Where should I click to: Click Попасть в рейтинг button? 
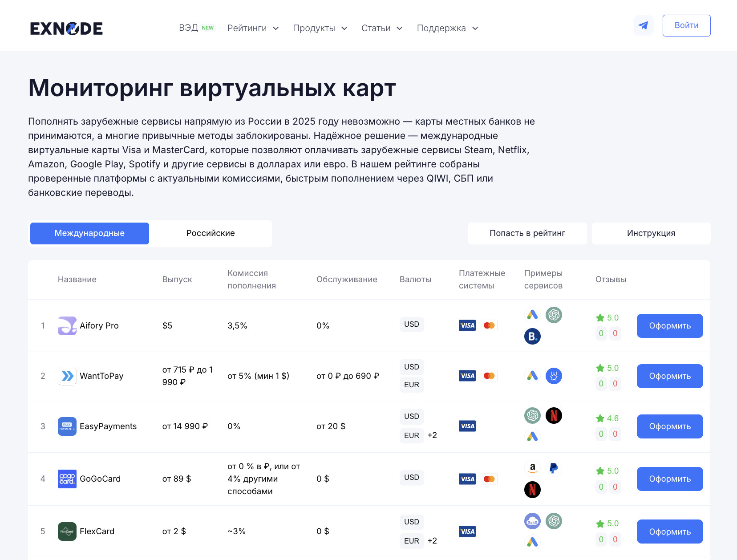tap(527, 233)
